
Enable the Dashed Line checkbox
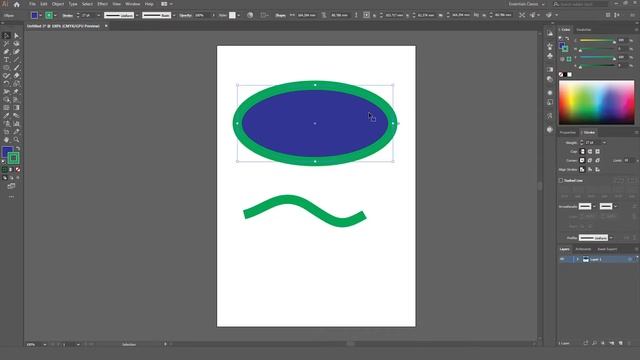[561, 180]
